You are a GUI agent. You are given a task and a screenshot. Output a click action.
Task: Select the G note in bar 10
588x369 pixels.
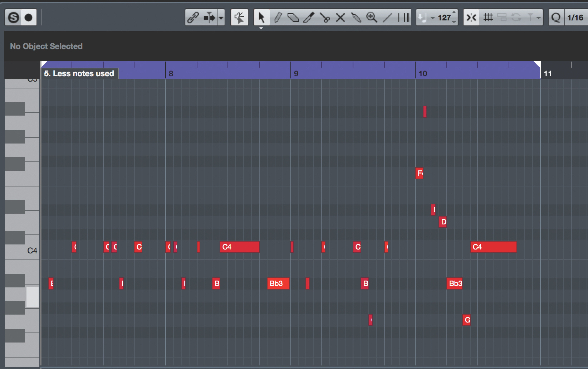[x=466, y=320]
